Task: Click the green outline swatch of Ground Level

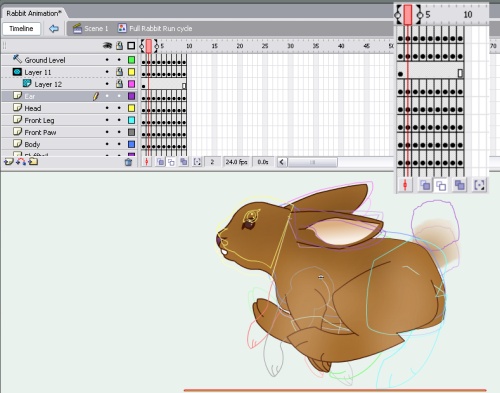Action: [x=131, y=60]
